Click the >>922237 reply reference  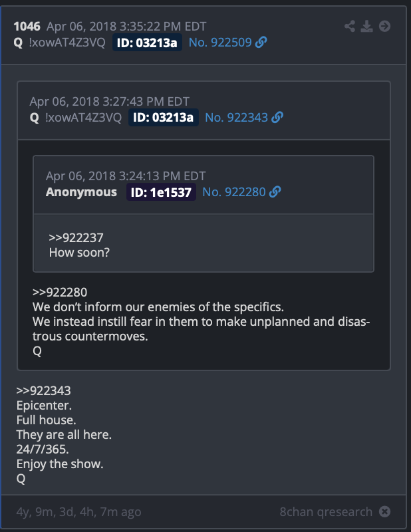[x=76, y=238]
